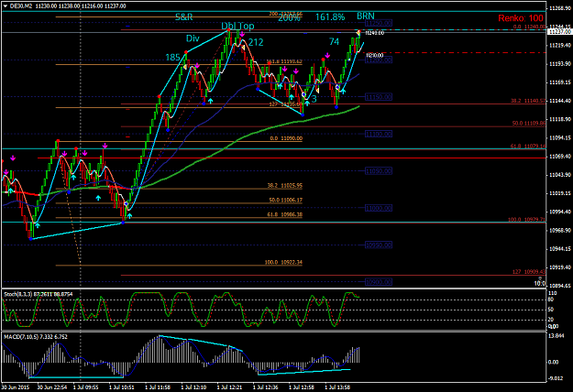Select the 11250.00 round number level label

379,23
